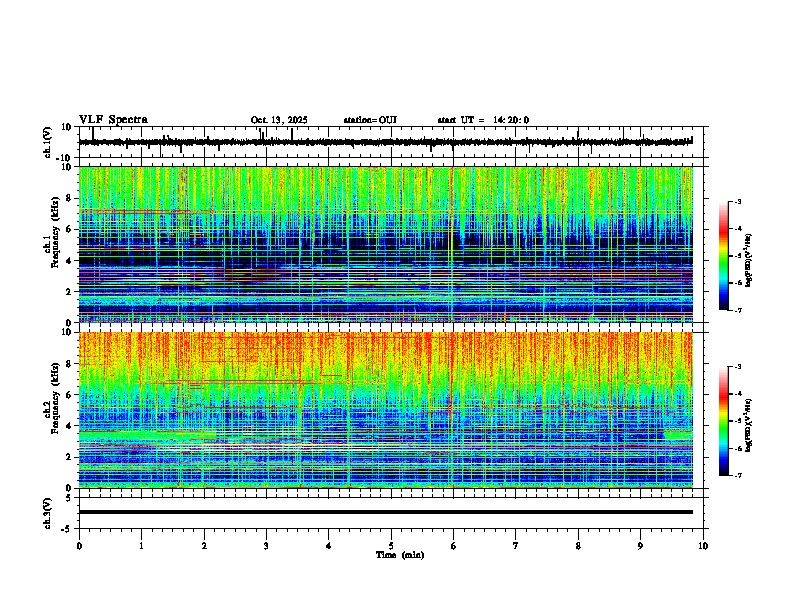Image resolution: width=792 pixels, height=612 pixels.
Task: Click the "5" tick of the ch.3(V) axis
Action: [x=70, y=497]
